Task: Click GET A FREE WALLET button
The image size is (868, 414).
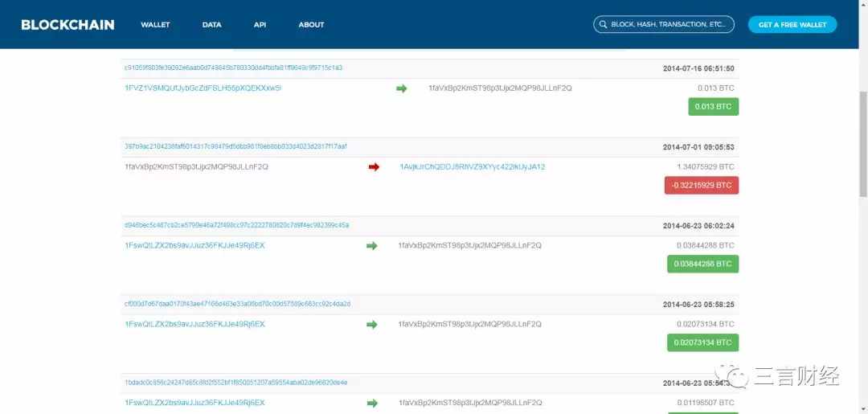Action: (792, 25)
